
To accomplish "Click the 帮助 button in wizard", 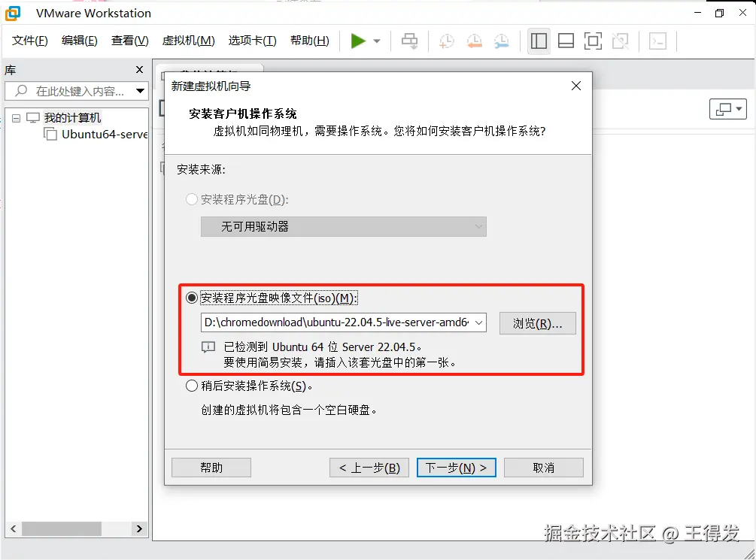I will (211, 468).
